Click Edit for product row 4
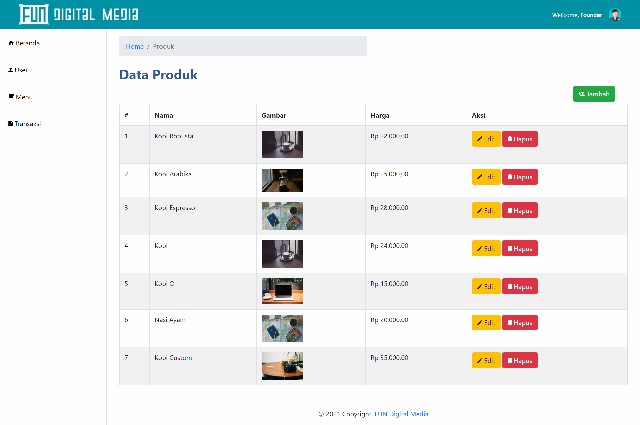The image size is (640, 425). pyautogui.click(x=486, y=248)
